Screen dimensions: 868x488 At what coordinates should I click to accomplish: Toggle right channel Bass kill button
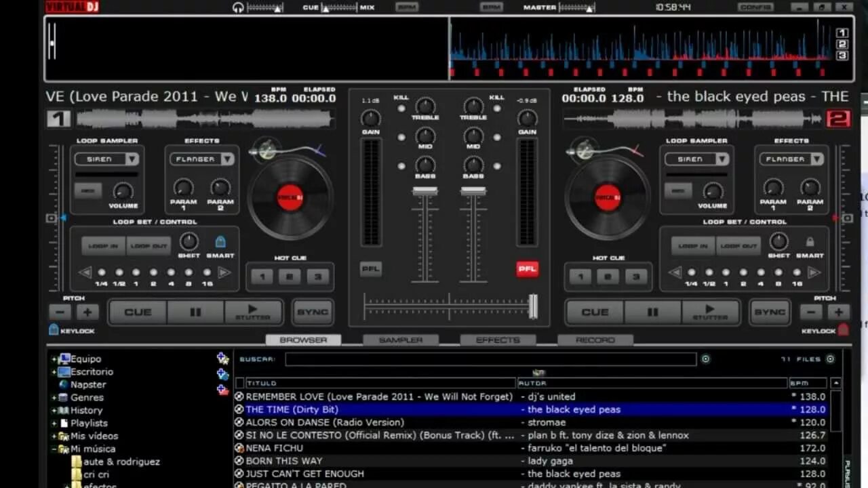click(497, 166)
